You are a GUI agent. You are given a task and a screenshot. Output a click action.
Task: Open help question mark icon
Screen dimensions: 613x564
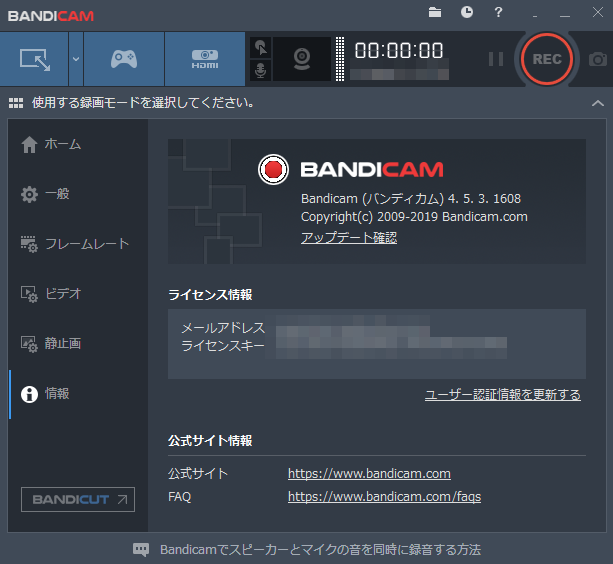tap(498, 12)
